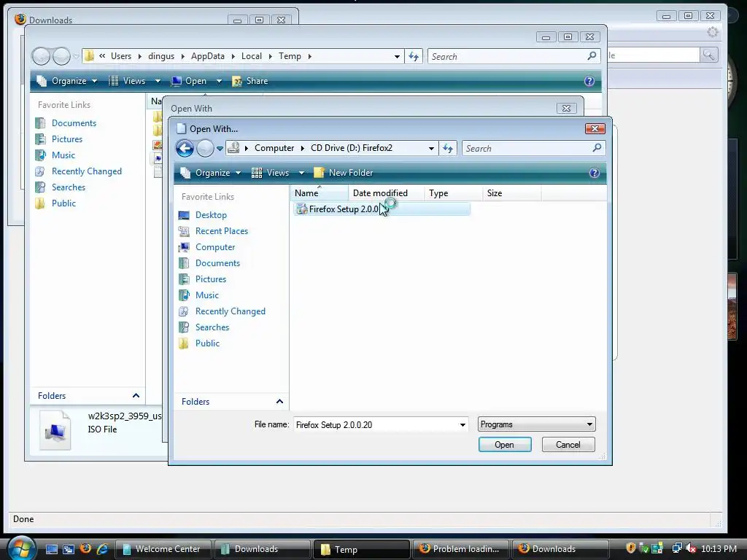
Task: Sort by Date modified column header
Action: pyautogui.click(x=387, y=192)
